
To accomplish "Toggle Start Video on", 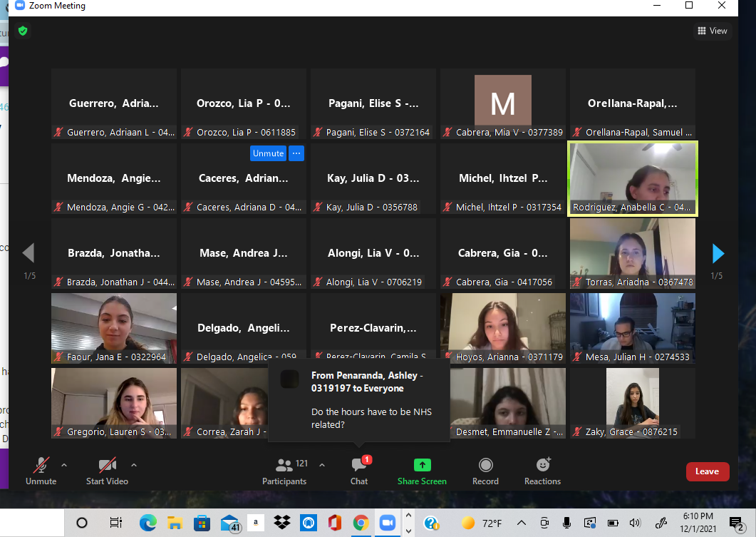I will tap(107, 471).
